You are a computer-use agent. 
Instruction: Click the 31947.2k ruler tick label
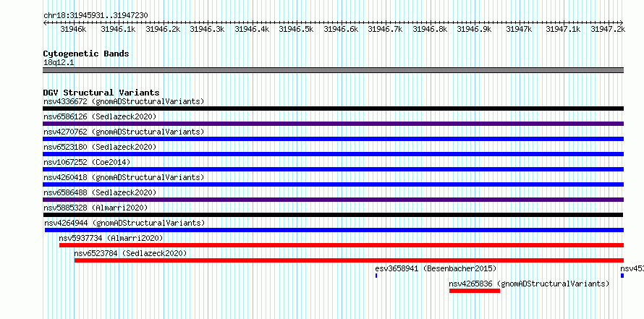click(x=608, y=29)
